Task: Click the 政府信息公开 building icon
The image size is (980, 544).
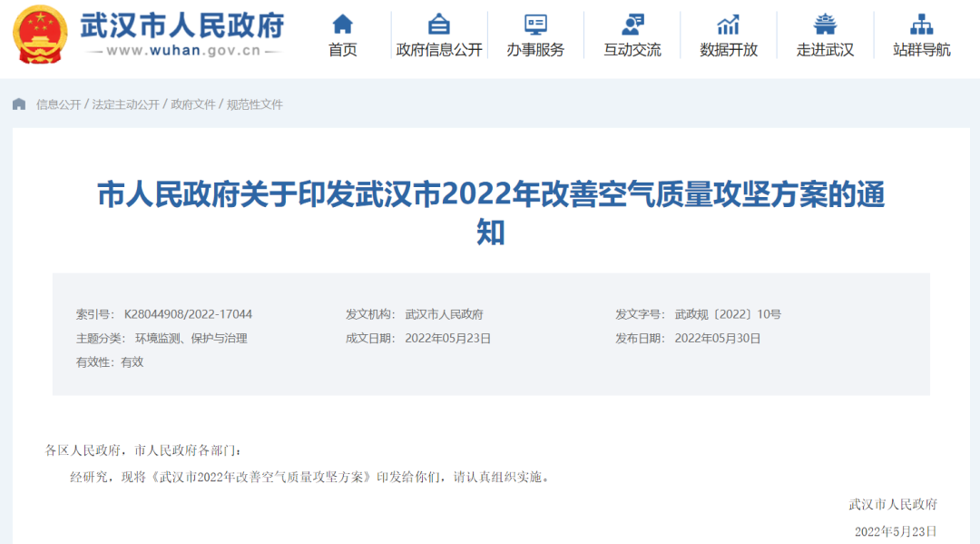Action: coord(439,25)
